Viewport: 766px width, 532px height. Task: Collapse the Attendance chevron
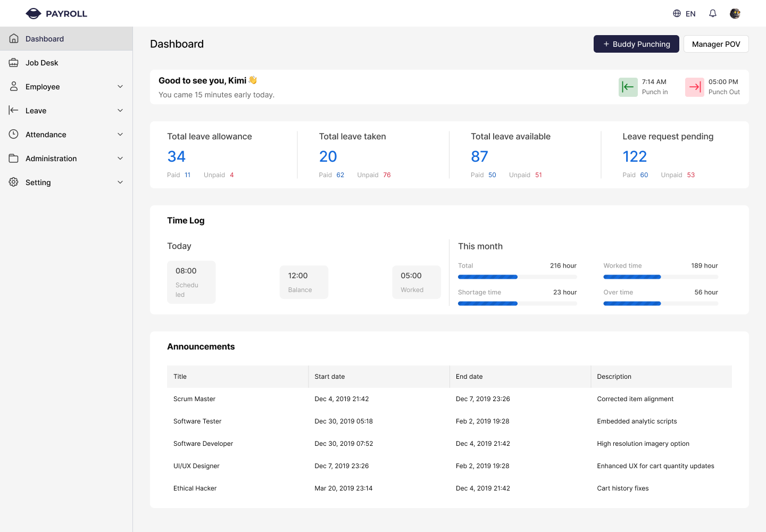[x=120, y=134]
